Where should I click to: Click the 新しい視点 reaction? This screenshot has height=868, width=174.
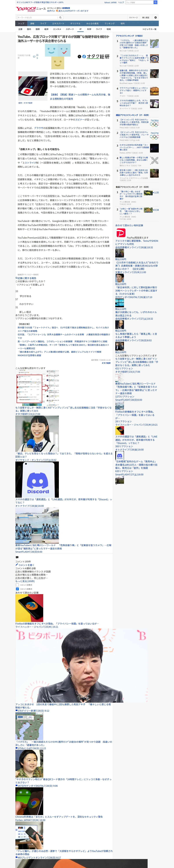(25, 312)
